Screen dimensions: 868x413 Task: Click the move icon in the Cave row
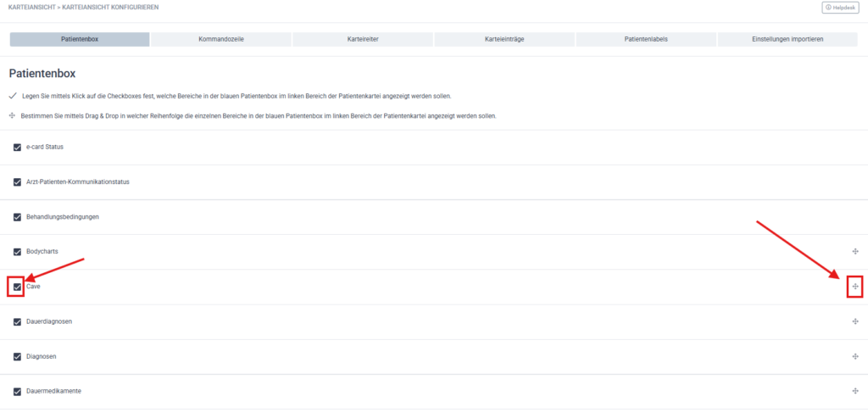point(855,287)
